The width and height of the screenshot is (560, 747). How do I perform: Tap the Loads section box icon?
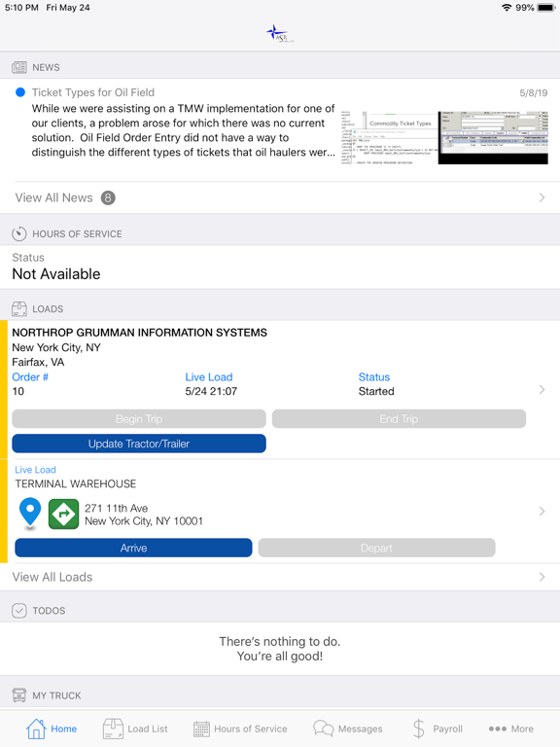click(19, 308)
